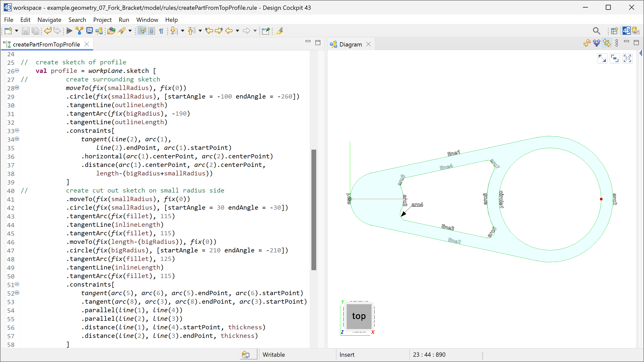Toggle the word wrap toolbar button
The width and height of the screenshot is (644, 362).
tap(142, 31)
